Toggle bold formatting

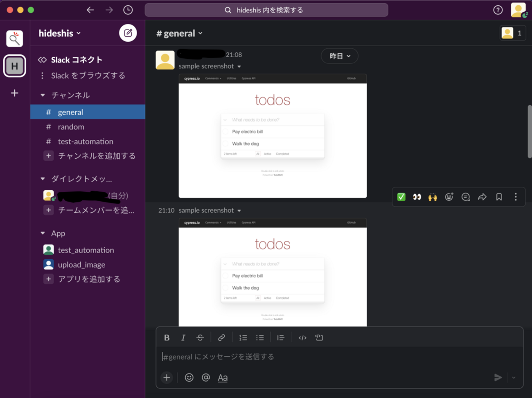167,337
